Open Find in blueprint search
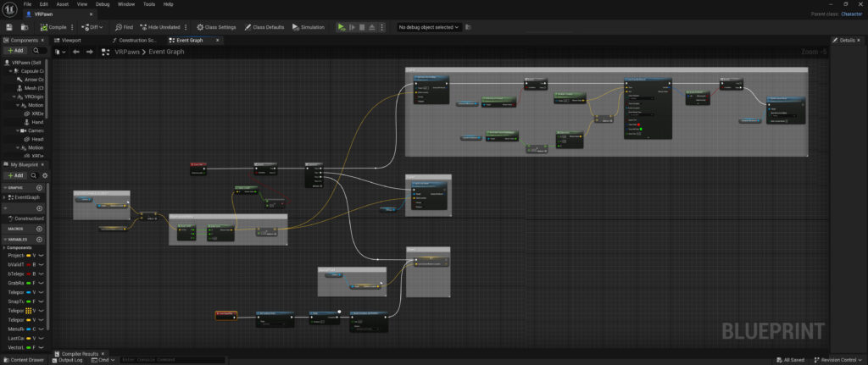The height and width of the screenshot is (365, 868). point(122,27)
